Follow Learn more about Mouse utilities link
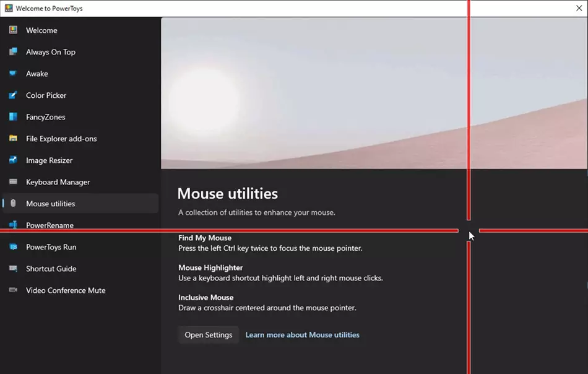The width and height of the screenshot is (588, 374). click(302, 334)
